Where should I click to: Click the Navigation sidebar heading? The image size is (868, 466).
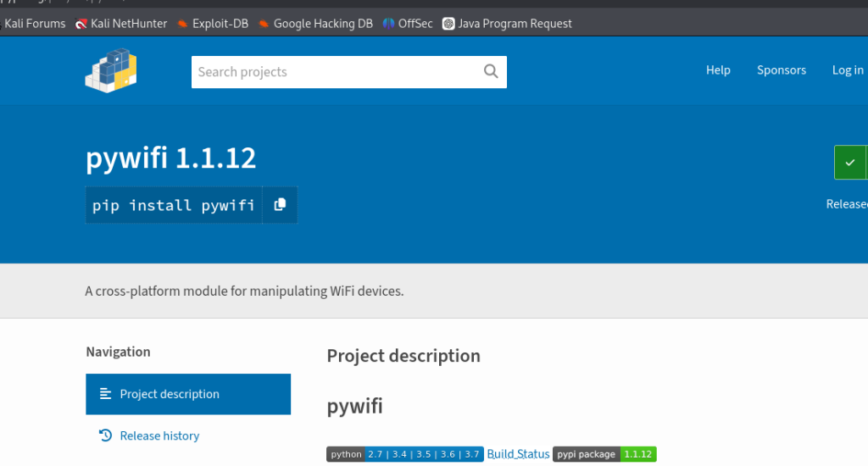click(x=118, y=352)
